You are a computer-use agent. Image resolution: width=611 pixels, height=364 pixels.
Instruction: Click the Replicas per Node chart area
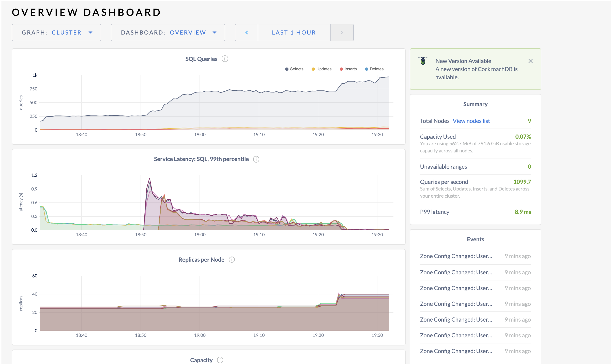pyautogui.click(x=215, y=304)
